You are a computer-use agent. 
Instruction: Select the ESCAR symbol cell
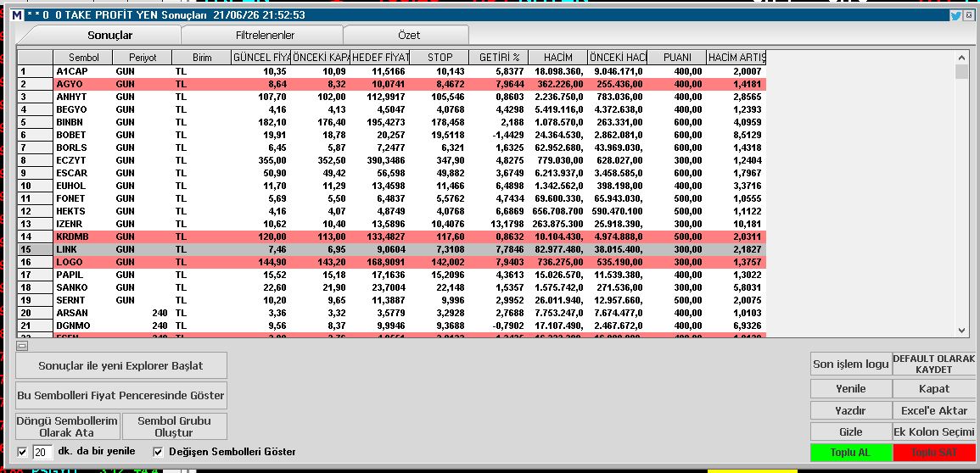[x=83, y=173]
